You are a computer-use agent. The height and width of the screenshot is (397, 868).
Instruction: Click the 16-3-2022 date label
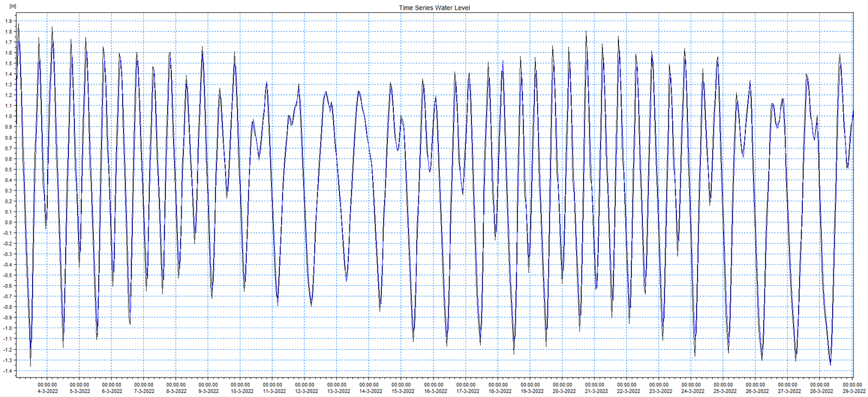[435, 391]
